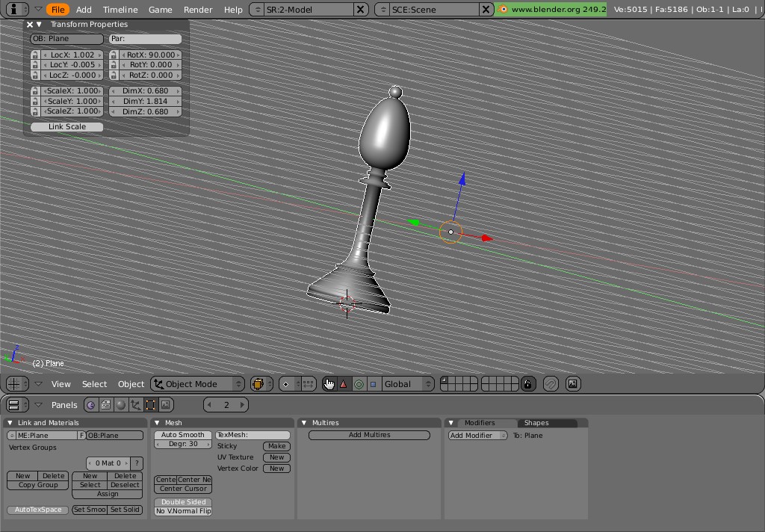Click the OB: Plane name field
Image resolution: width=765 pixels, height=532 pixels.
(x=66, y=39)
